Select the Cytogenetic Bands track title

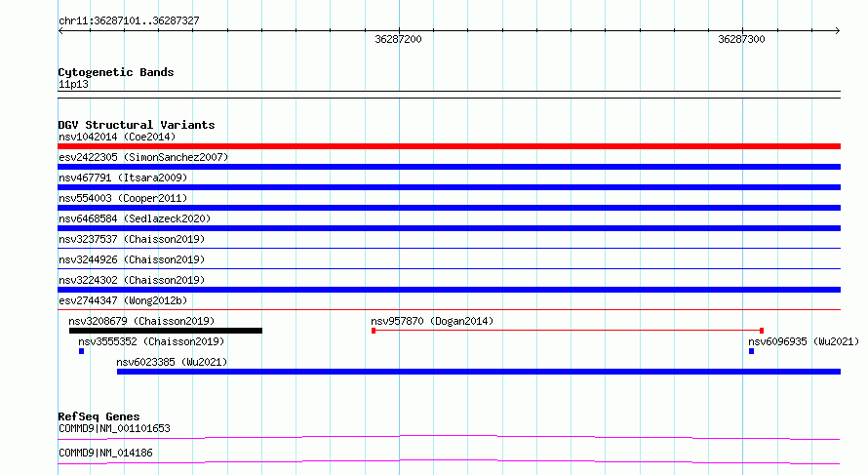coord(116,72)
